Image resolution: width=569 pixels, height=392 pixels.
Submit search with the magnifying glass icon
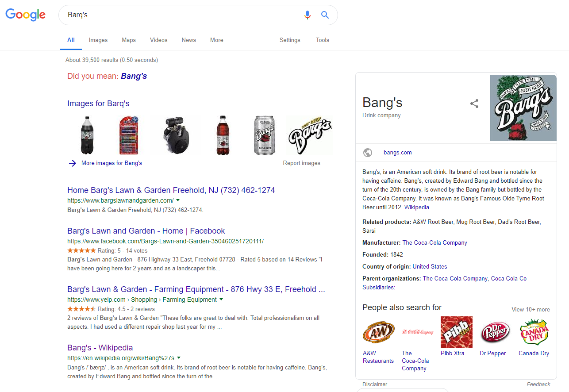325,15
